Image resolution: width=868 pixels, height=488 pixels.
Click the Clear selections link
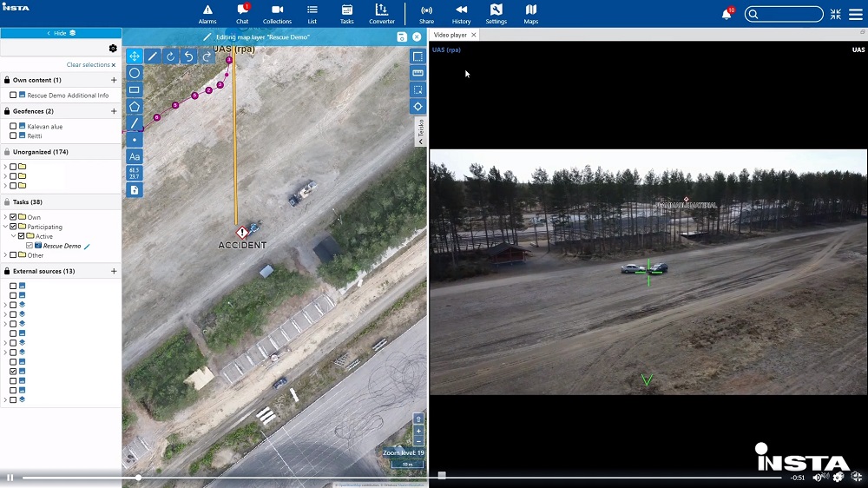point(90,65)
